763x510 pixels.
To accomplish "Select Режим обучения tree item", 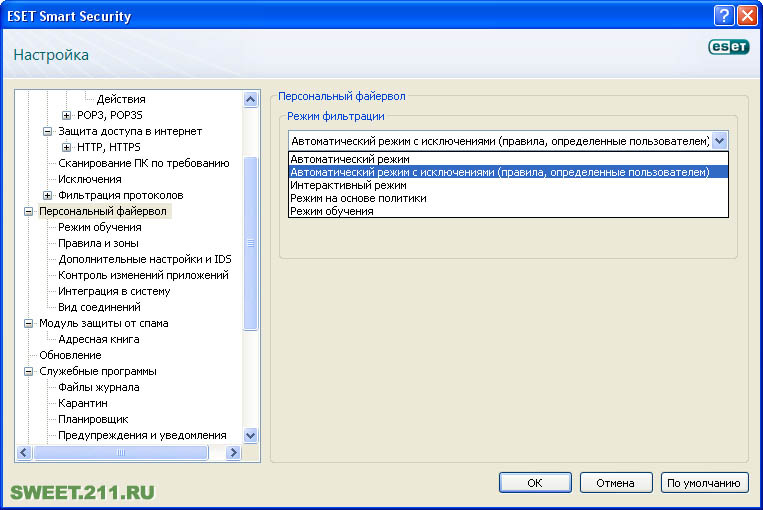I will click(100, 228).
